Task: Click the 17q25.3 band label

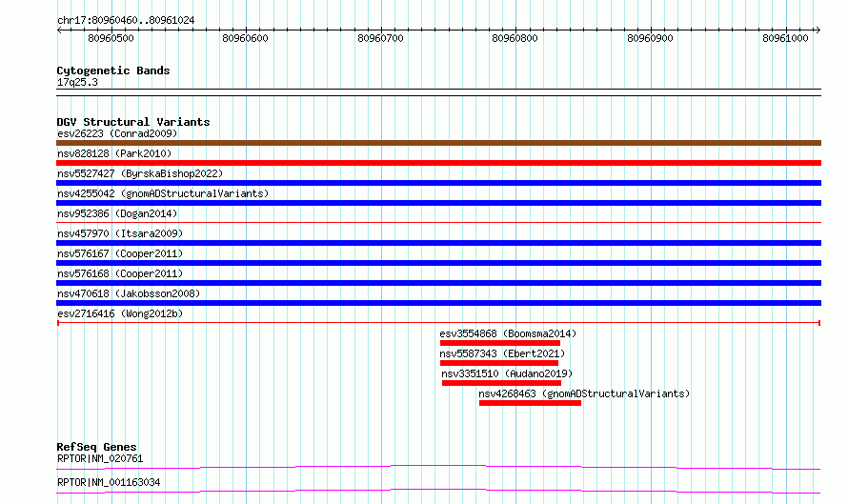Action: pos(77,82)
